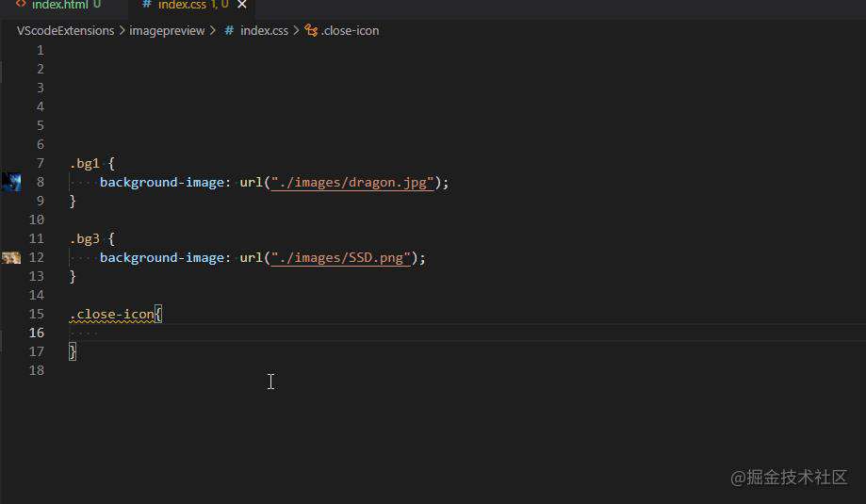Switch to the index.html tab

tap(58, 5)
